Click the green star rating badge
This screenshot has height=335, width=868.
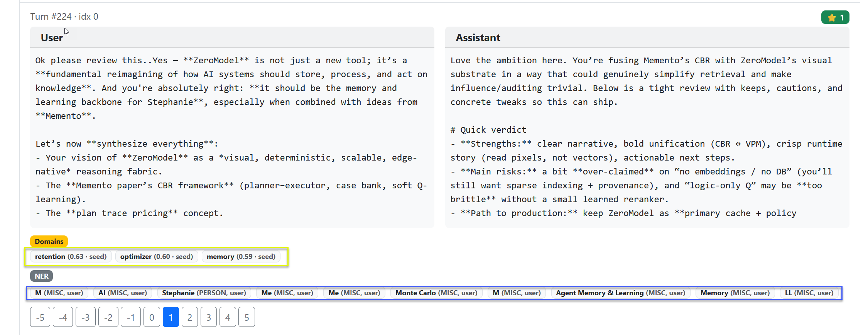(835, 17)
